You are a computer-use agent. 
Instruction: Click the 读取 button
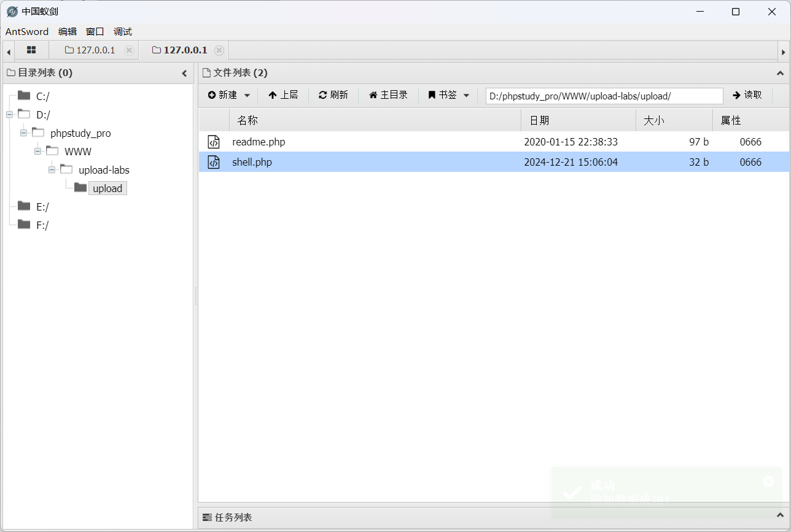tap(747, 95)
